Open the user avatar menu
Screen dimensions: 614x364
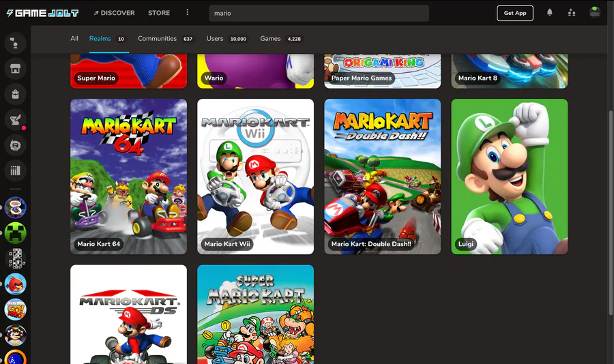click(595, 12)
